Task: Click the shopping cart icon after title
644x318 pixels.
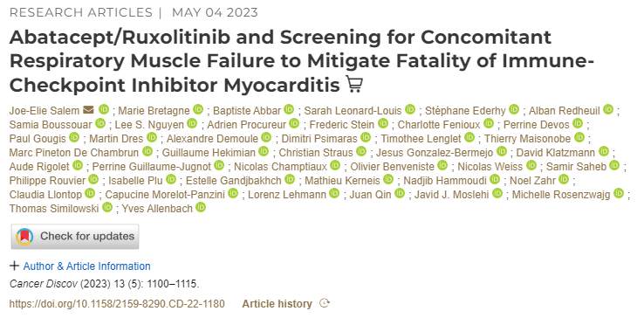Action: [354, 85]
